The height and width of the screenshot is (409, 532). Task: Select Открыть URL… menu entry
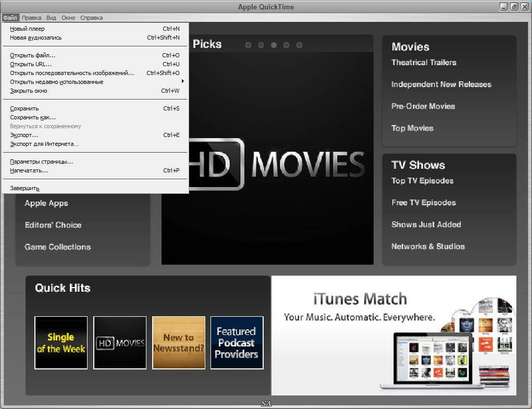click(x=95, y=64)
